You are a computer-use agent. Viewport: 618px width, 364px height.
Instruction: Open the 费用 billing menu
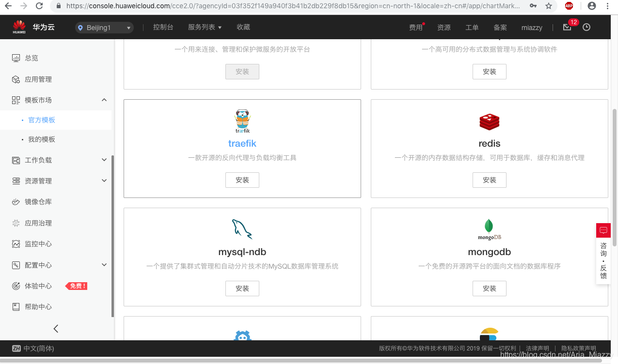pyautogui.click(x=416, y=28)
